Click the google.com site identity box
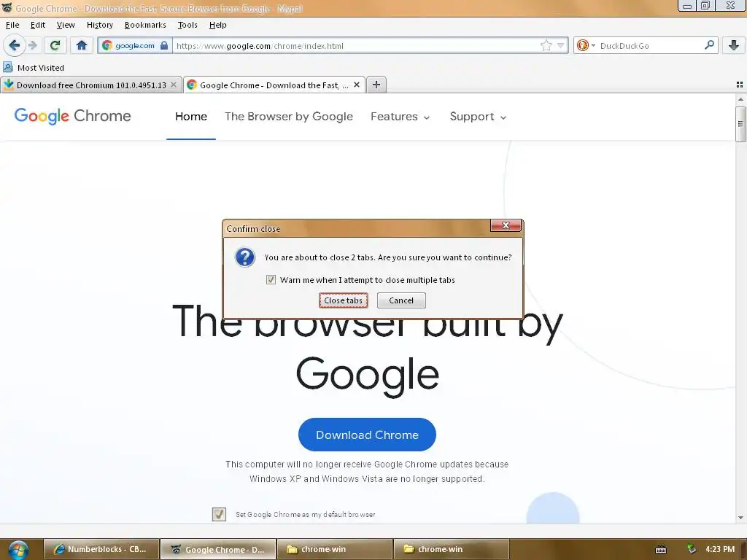The width and height of the screenshot is (747, 560). (x=135, y=46)
